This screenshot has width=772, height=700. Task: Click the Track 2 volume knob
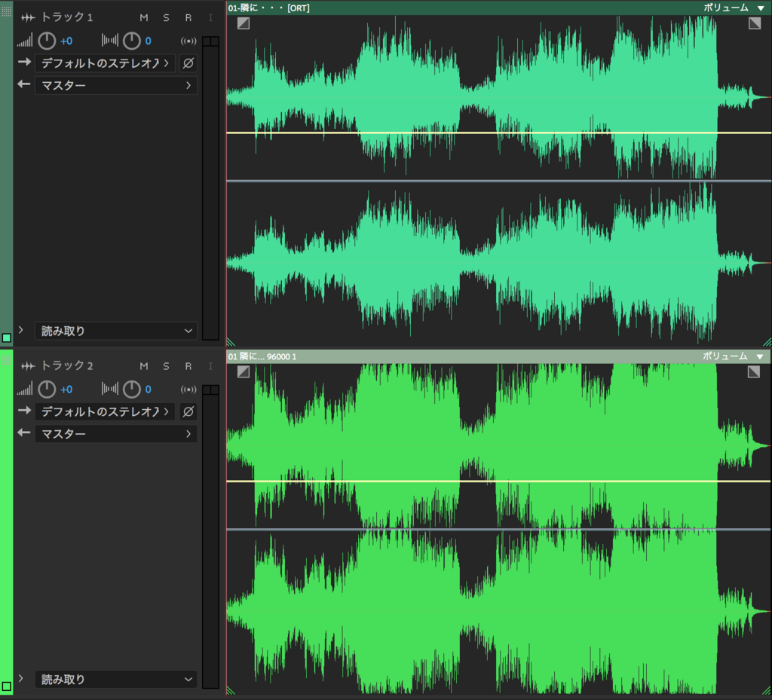(x=47, y=389)
